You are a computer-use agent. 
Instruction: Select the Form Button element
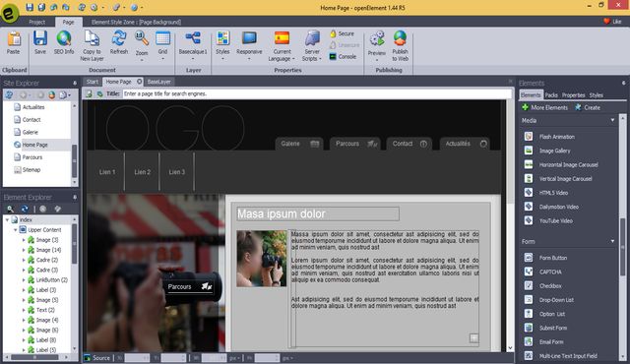pyautogui.click(x=553, y=258)
